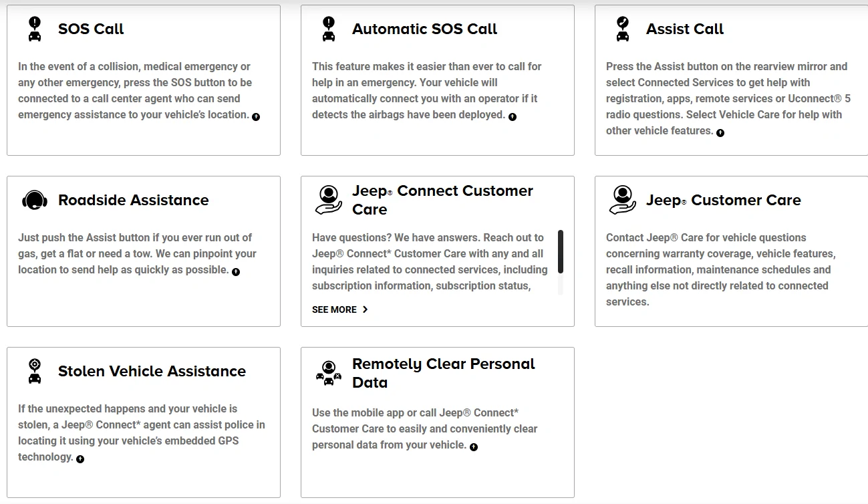Open the Assist Call disclosure info icon
Viewport: 868px width, 504px height.
pos(720,132)
